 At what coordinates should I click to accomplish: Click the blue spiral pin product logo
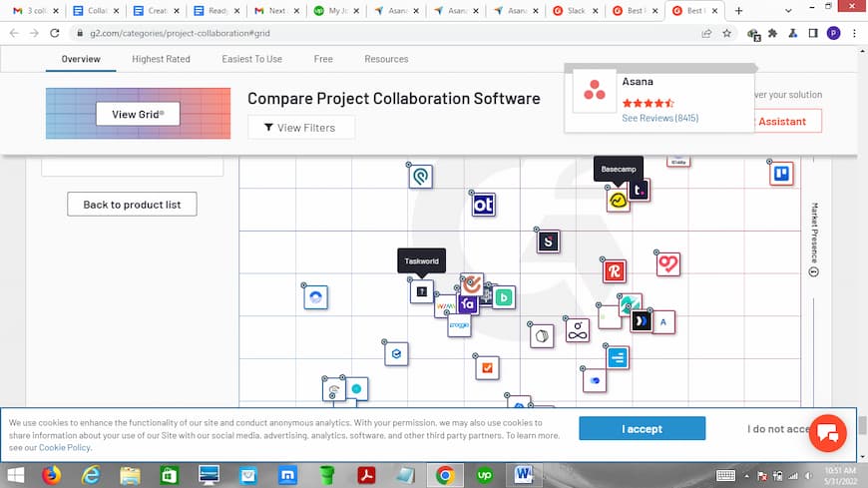[421, 177]
